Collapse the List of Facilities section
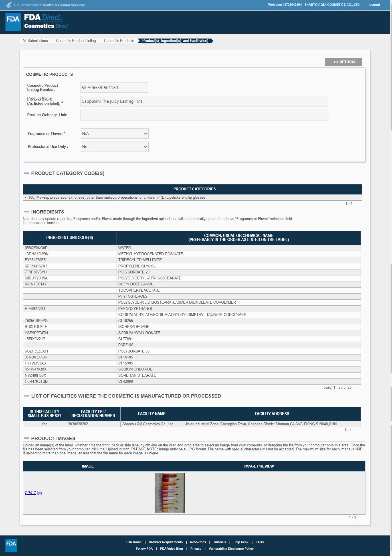392x556 pixels. (27, 396)
